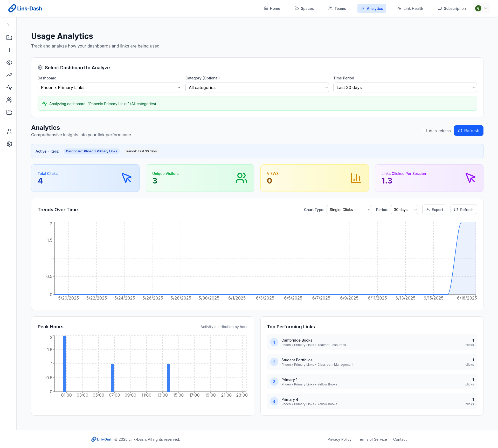
Task: Click the plus icon in sidebar
Action: pyautogui.click(x=9, y=50)
